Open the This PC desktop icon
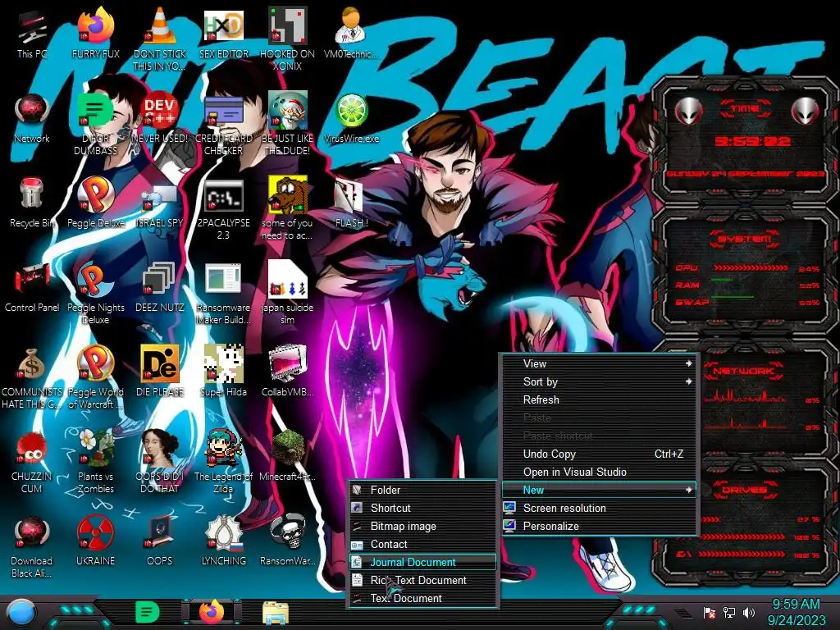Screen dimensions: 840x630 coord(32,34)
